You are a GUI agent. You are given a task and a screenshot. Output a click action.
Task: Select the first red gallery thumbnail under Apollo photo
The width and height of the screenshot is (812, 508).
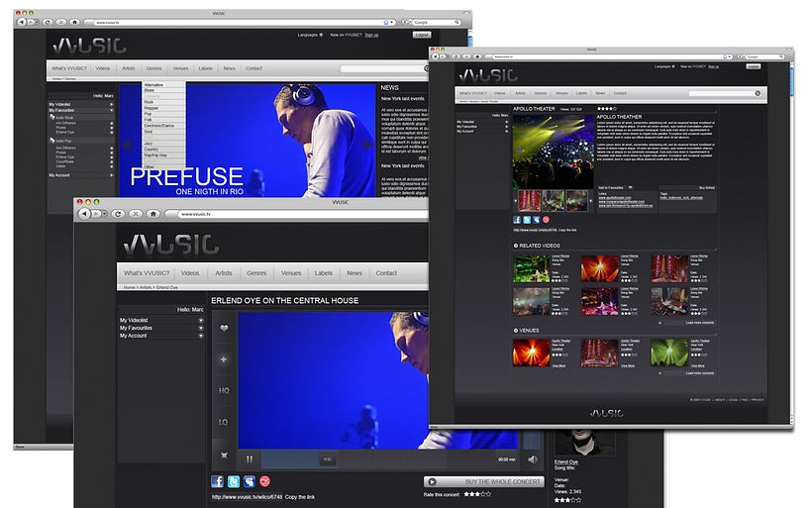(x=529, y=201)
